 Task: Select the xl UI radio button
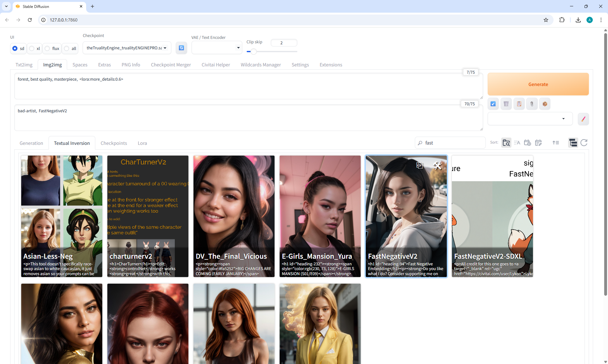tap(32, 48)
